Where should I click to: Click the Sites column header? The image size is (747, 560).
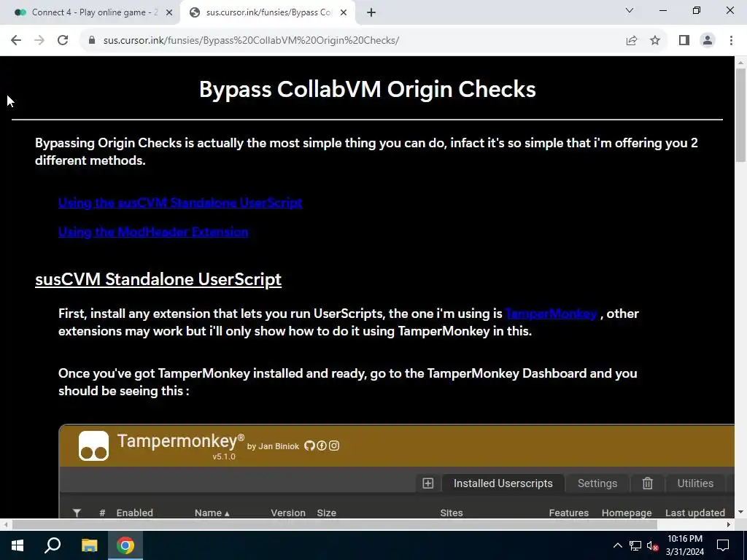(452, 513)
